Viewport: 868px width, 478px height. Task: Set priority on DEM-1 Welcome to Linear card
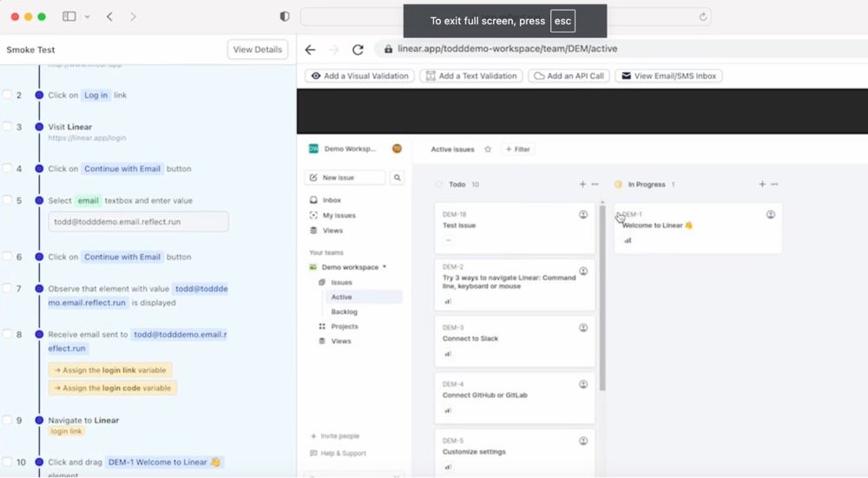[628, 240]
